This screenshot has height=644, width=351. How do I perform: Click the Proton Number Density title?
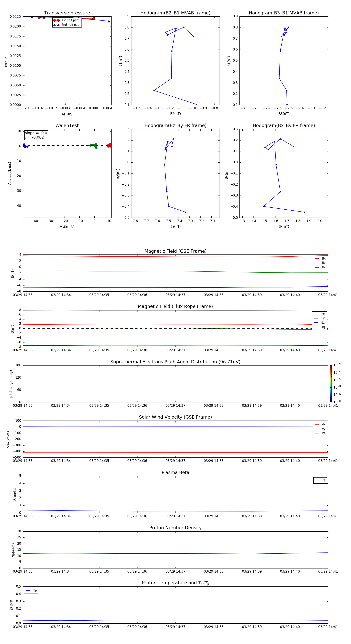[x=175, y=528]
